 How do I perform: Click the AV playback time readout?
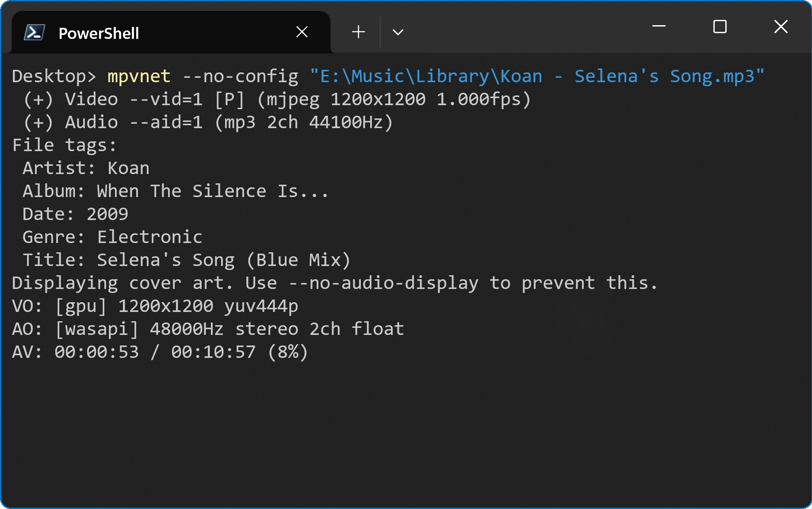[159, 352]
